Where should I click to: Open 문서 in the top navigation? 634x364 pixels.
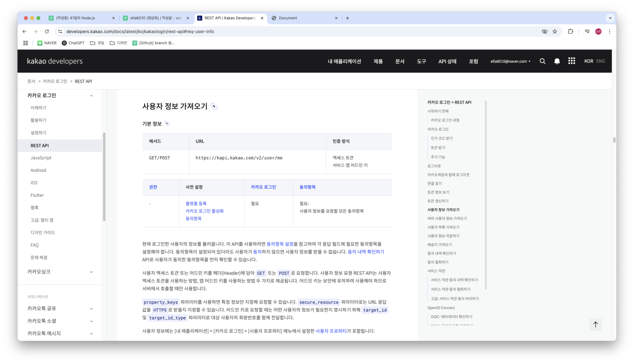400,61
